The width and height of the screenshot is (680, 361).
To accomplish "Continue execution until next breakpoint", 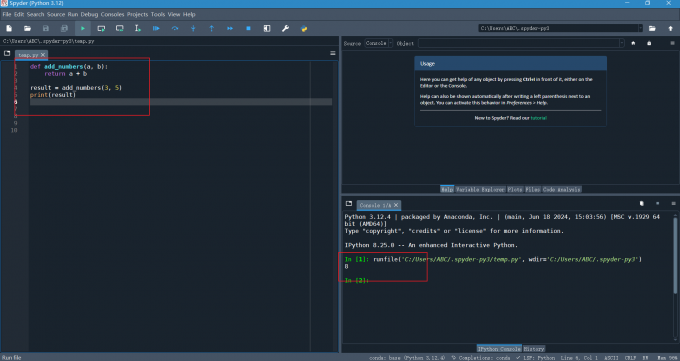I will 230,28.
